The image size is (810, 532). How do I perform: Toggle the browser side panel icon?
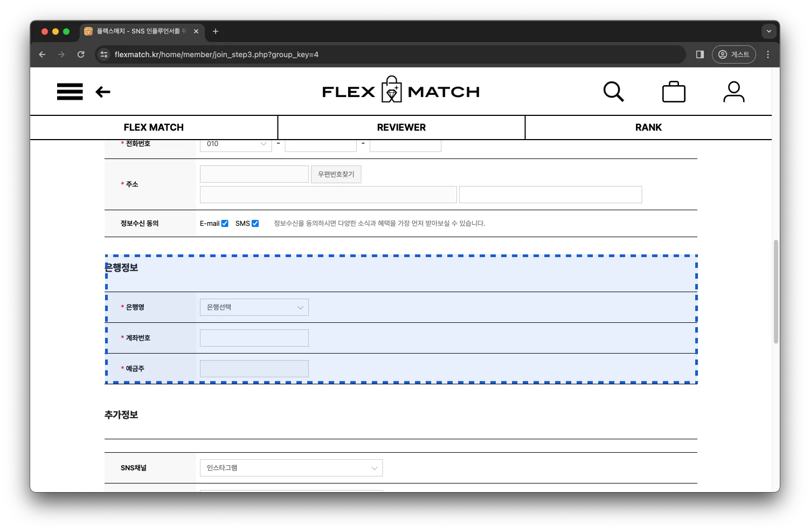(700, 54)
